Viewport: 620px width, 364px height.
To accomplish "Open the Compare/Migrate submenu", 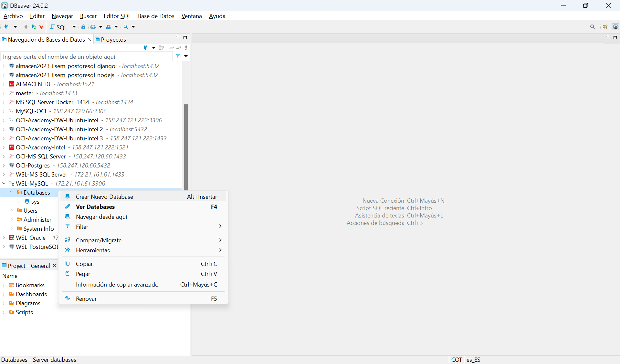I will point(143,240).
